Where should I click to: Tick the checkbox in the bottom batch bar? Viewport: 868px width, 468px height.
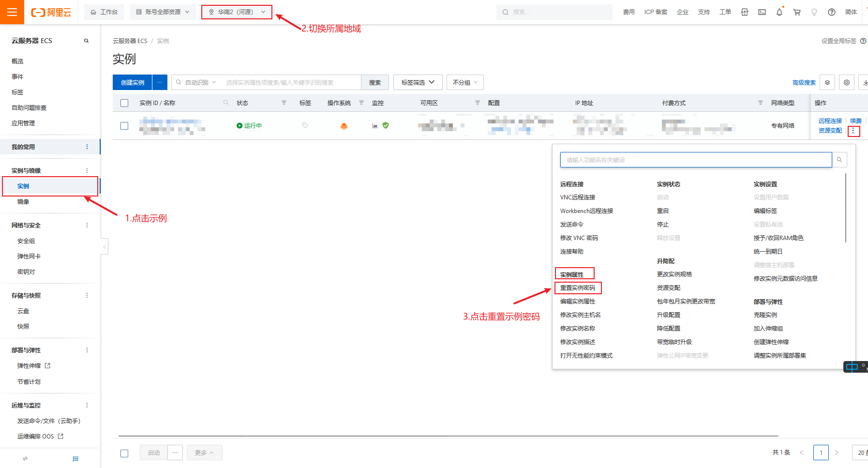[x=124, y=453]
